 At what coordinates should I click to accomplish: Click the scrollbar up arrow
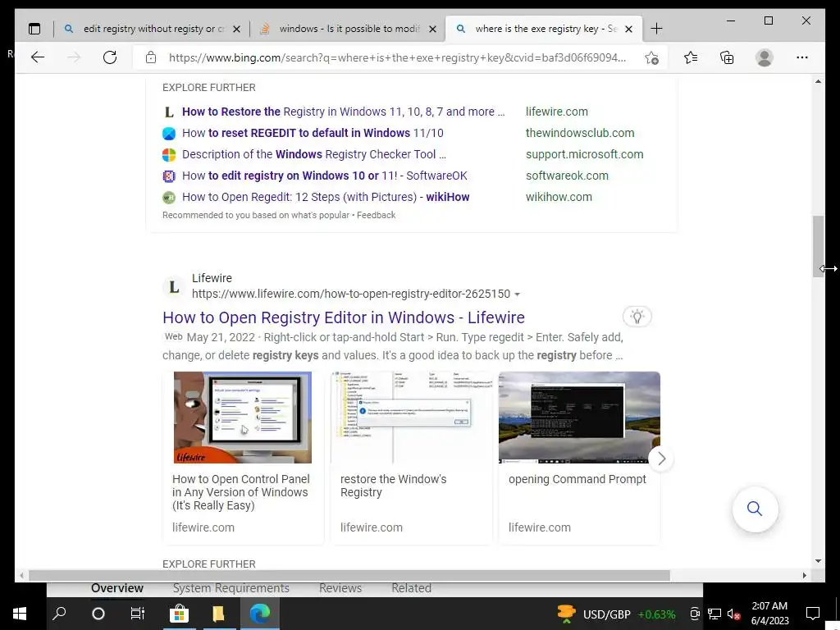818,81
